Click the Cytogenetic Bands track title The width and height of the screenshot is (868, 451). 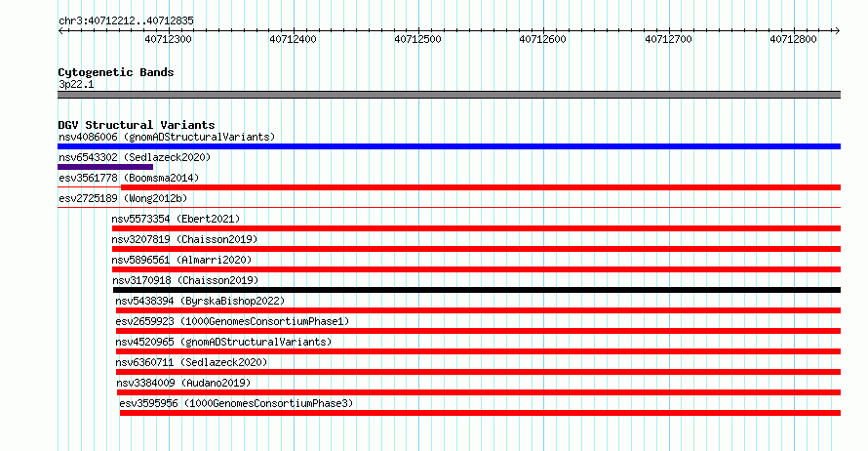click(116, 72)
